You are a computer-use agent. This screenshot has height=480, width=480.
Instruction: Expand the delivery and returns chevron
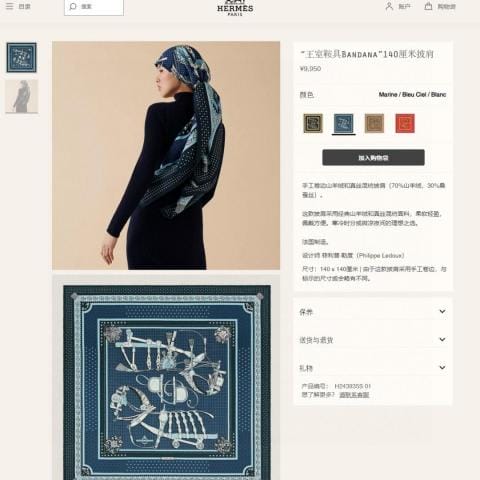442,339
